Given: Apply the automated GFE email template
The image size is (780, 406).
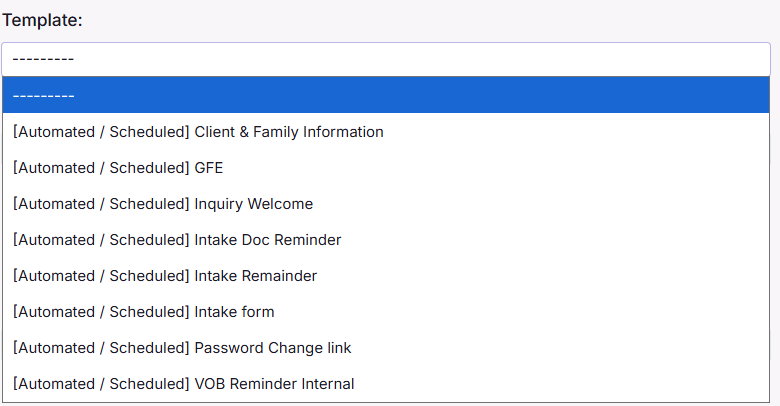Looking at the screenshot, I should [x=118, y=168].
